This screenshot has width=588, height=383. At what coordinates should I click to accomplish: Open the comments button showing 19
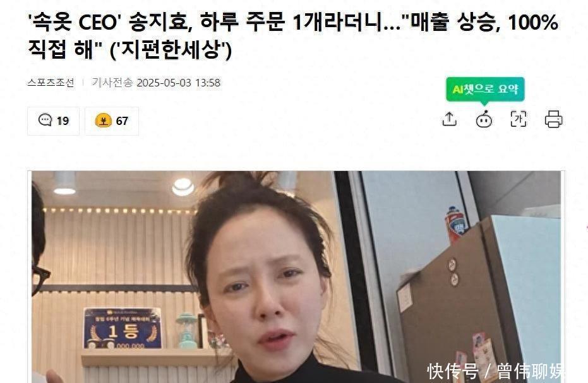[x=53, y=121]
